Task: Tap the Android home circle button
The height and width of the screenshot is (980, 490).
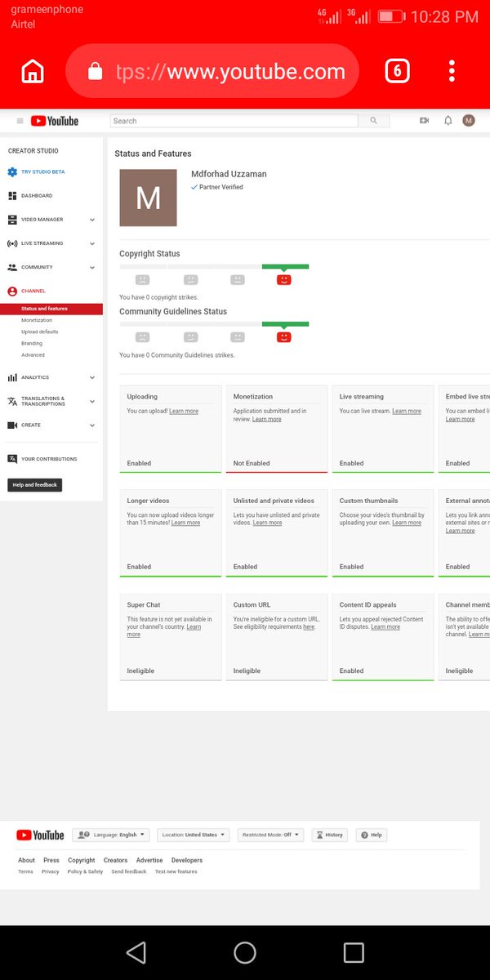Action: click(x=245, y=952)
